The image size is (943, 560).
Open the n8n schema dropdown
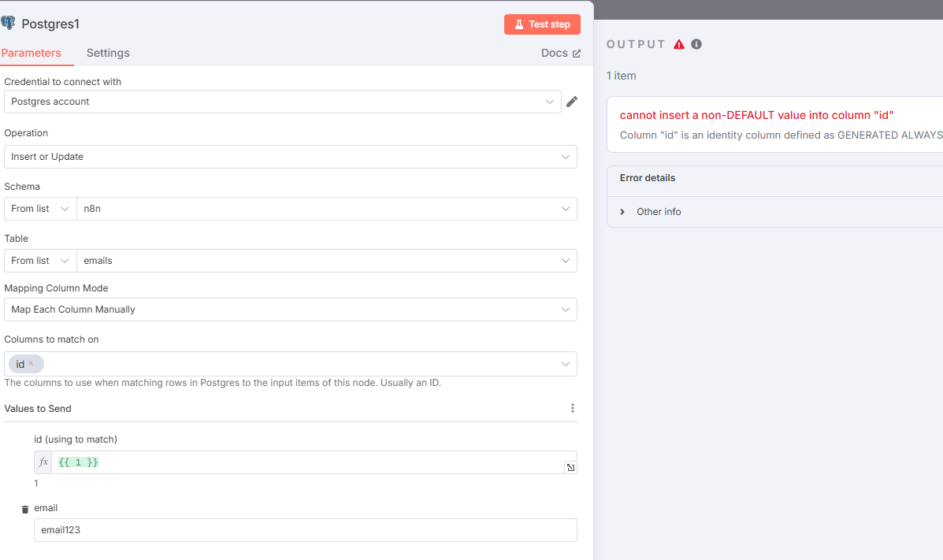pos(327,209)
